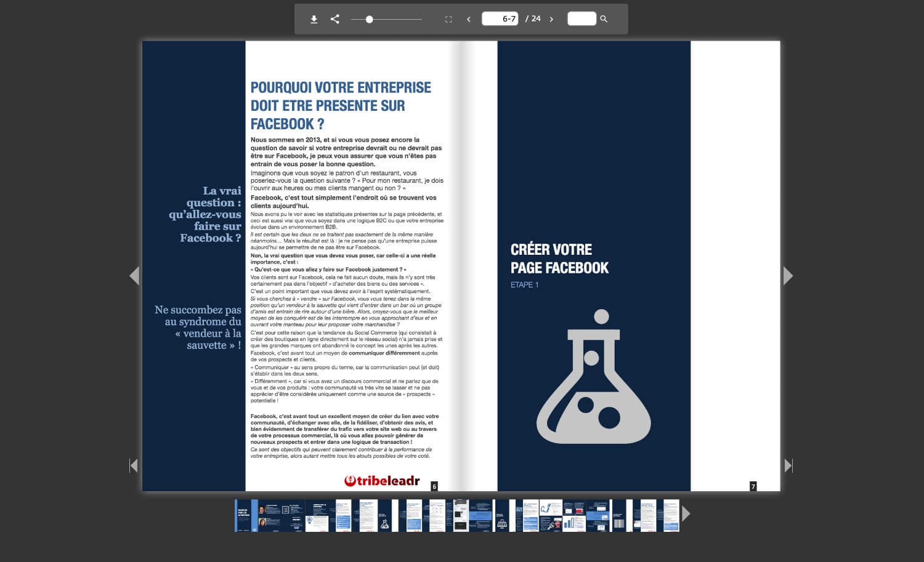Click the tribeleadr logo on page 6

pos(382,481)
